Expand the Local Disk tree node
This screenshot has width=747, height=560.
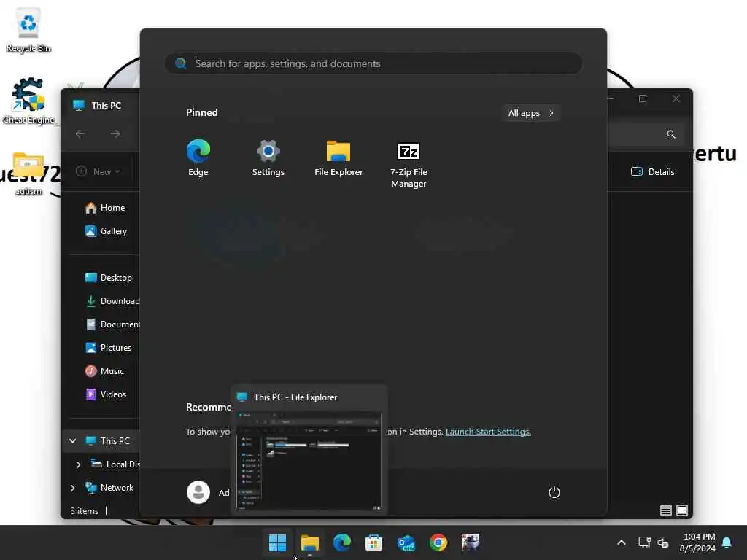pos(78,464)
